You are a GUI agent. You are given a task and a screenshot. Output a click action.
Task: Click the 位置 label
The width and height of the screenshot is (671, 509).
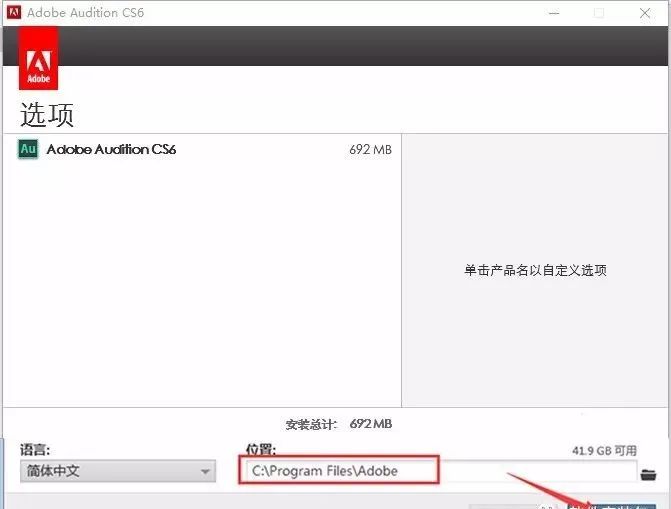[x=261, y=450]
